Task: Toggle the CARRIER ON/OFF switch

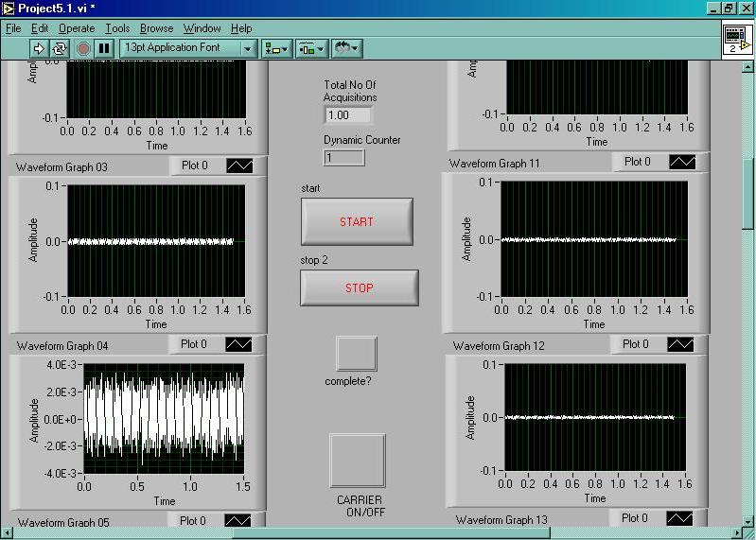Action: [x=358, y=461]
